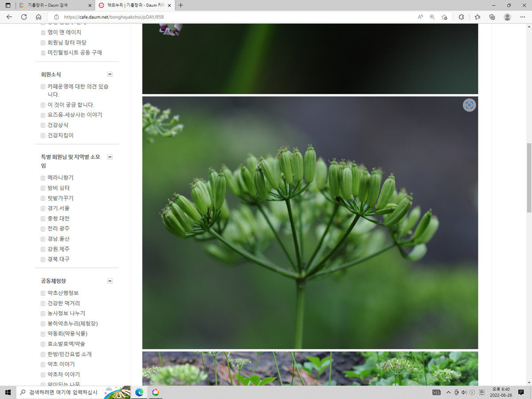
Task: Open the 건강상식 board
Action: (58, 125)
